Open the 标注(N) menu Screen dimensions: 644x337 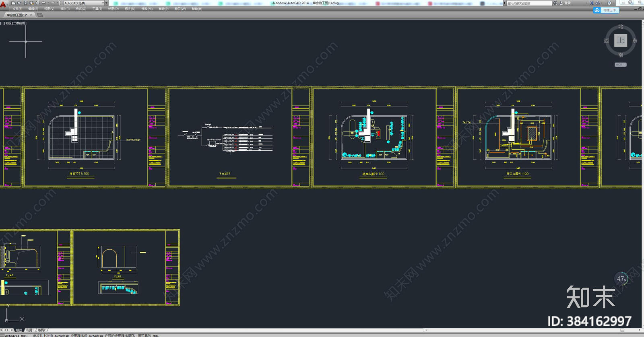click(130, 9)
